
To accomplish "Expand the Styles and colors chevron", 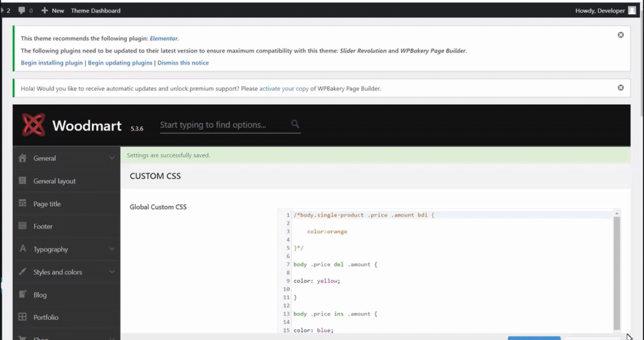I will coord(111,272).
